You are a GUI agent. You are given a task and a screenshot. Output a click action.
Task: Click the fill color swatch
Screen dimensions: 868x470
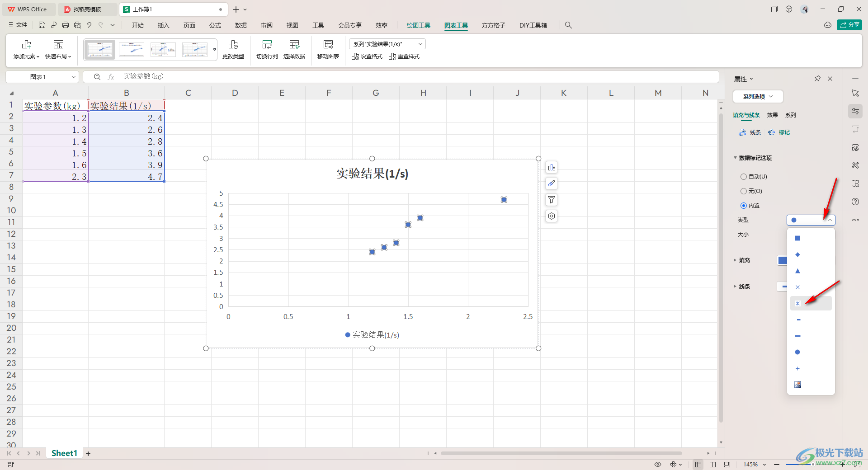point(782,260)
